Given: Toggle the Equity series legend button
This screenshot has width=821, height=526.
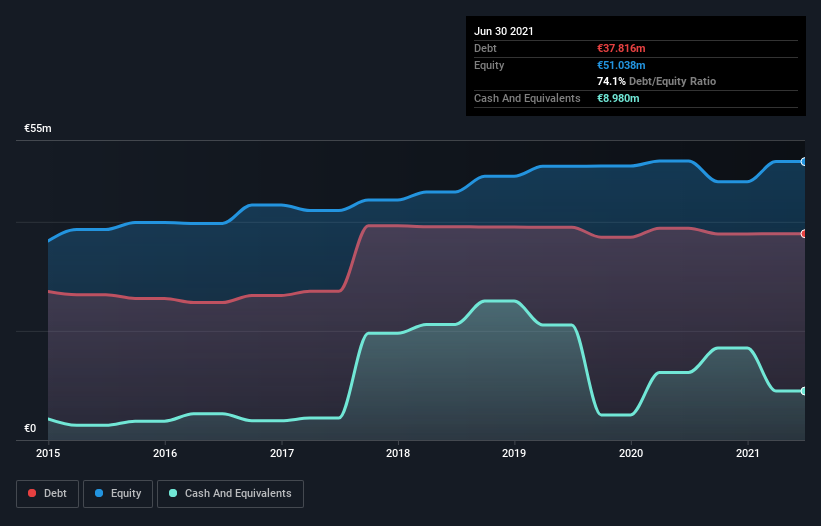Looking at the screenshot, I should [x=118, y=494].
